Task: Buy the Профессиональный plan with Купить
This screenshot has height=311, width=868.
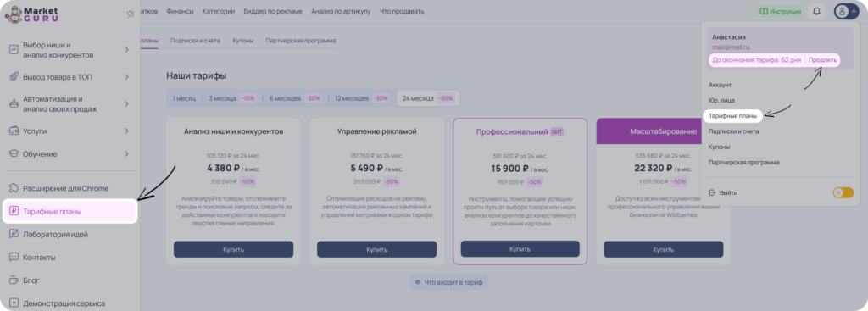Action: 520,249
